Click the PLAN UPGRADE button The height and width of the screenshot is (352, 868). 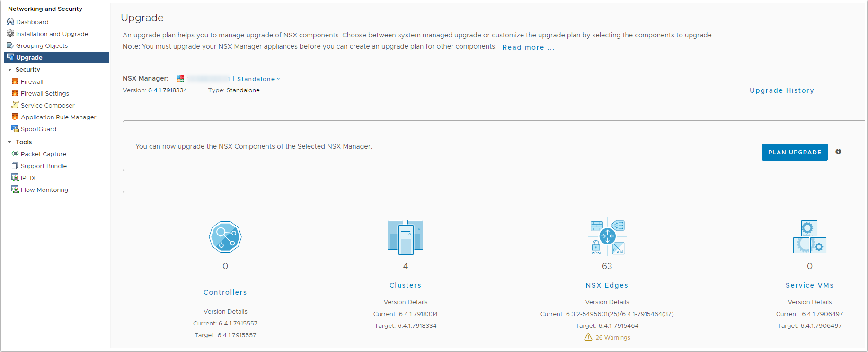click(795, 152)
